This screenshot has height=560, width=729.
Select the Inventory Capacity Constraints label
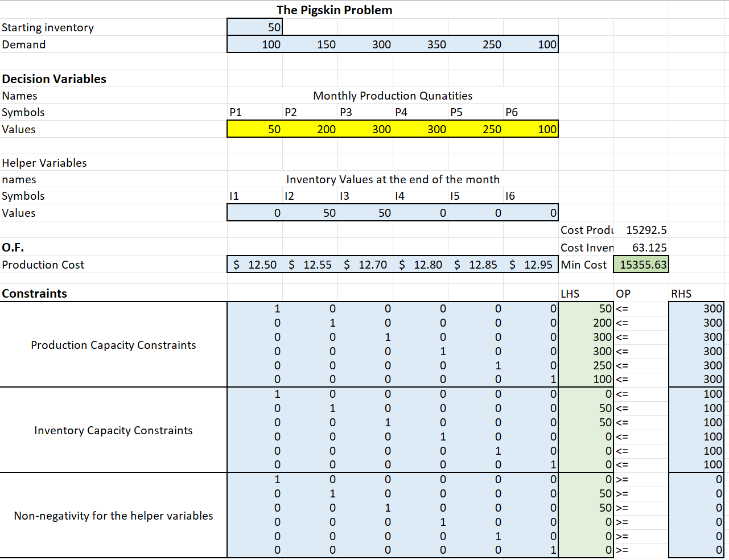[x=113, y=430]
